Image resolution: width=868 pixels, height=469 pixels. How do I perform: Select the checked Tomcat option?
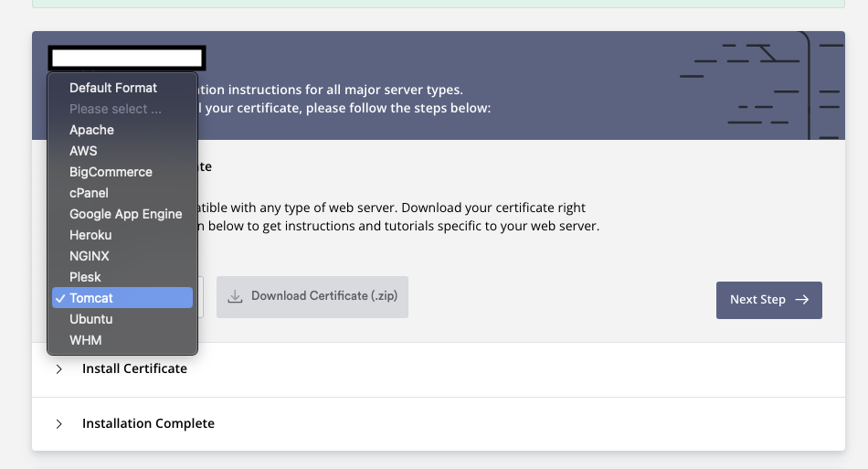[122, 298]
